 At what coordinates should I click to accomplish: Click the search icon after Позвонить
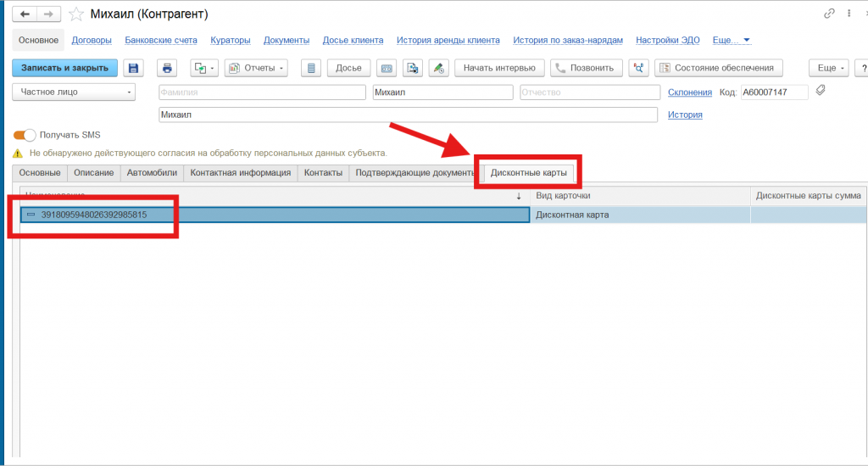tap(638, 68)
